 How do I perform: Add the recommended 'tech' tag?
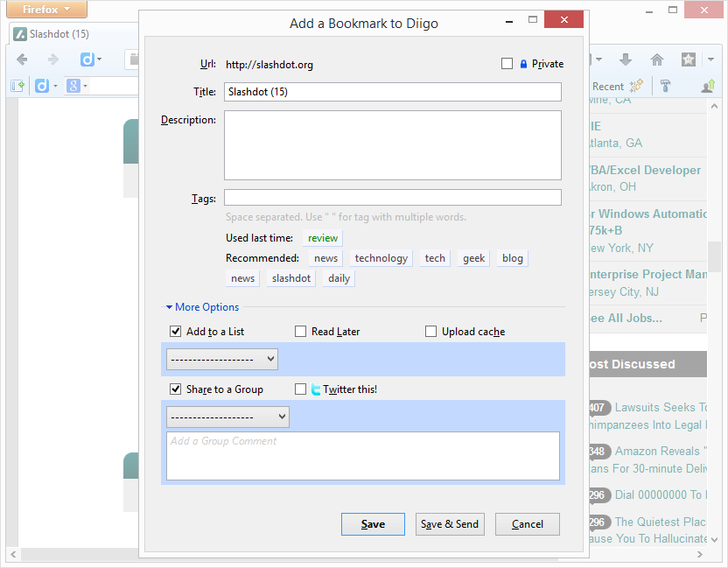435,258
